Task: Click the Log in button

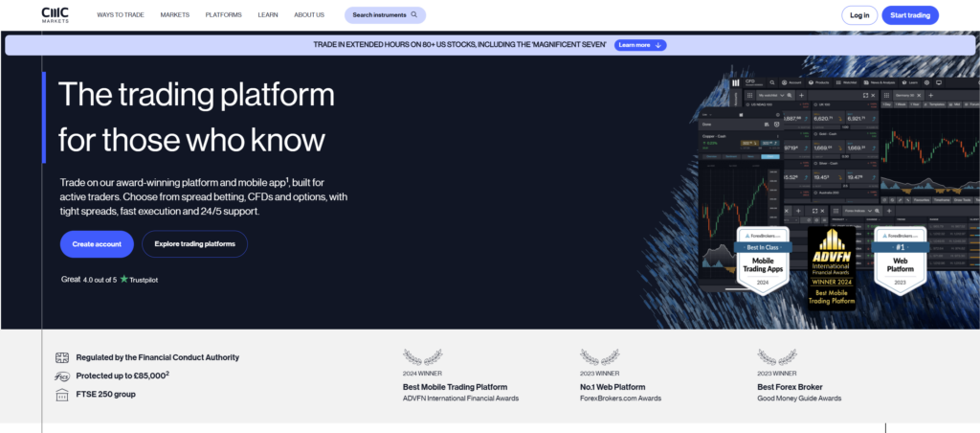Action: [859, 15]
